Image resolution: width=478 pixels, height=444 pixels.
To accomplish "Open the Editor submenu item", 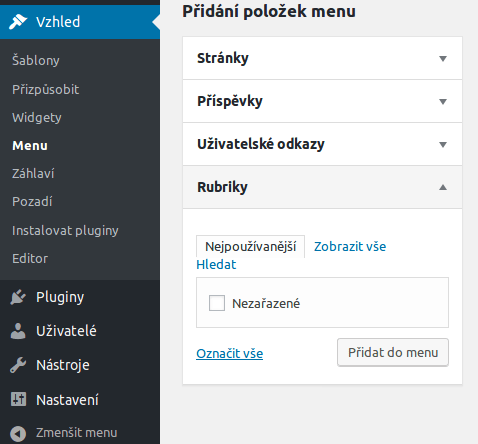I will coord(30,258).
